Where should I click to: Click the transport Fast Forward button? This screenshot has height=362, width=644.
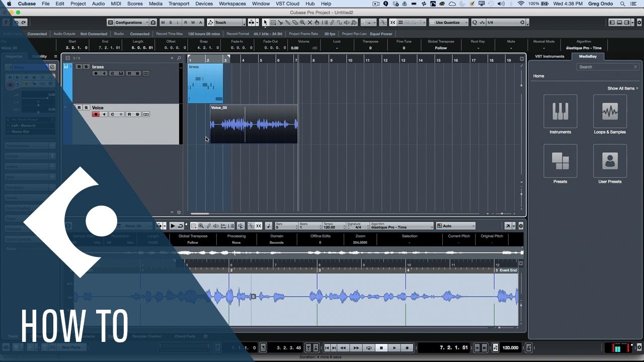pyautogui.click(x=356, y=347)
